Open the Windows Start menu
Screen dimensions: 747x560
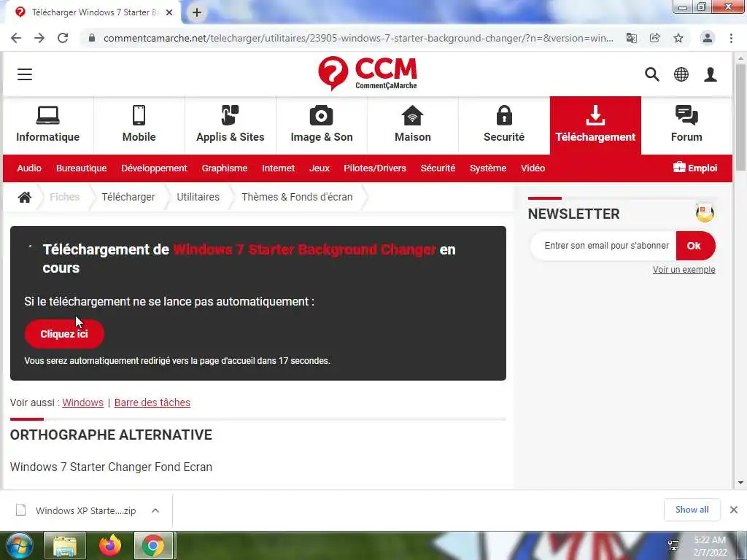pyautogui.click(x=19, y=545)
